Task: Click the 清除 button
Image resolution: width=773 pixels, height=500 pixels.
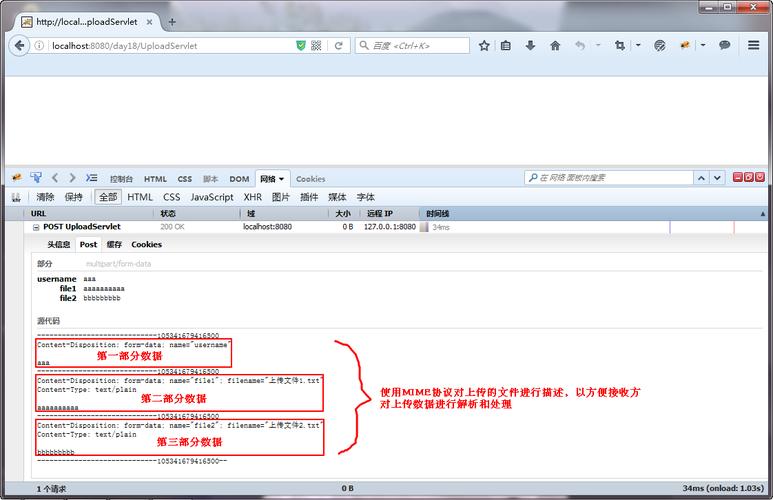Action: (x=45, y=197)
